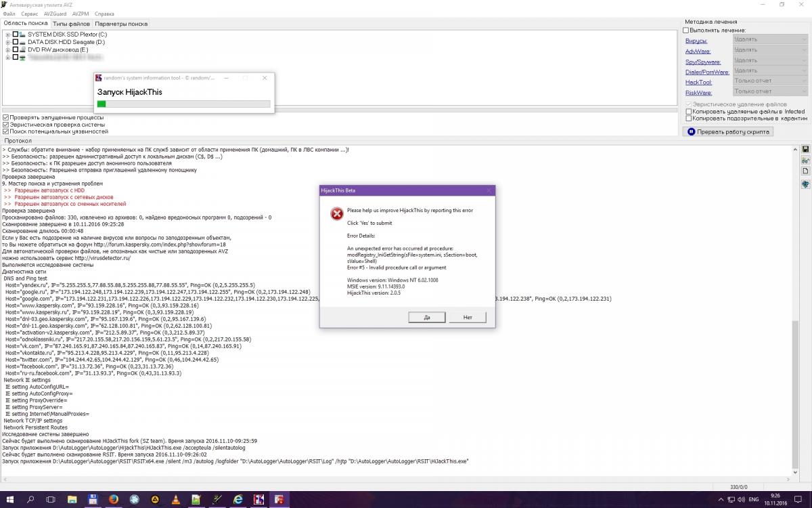Click the volume speaker tray icon
812x508 pixels.
click(x=740, y=499)
